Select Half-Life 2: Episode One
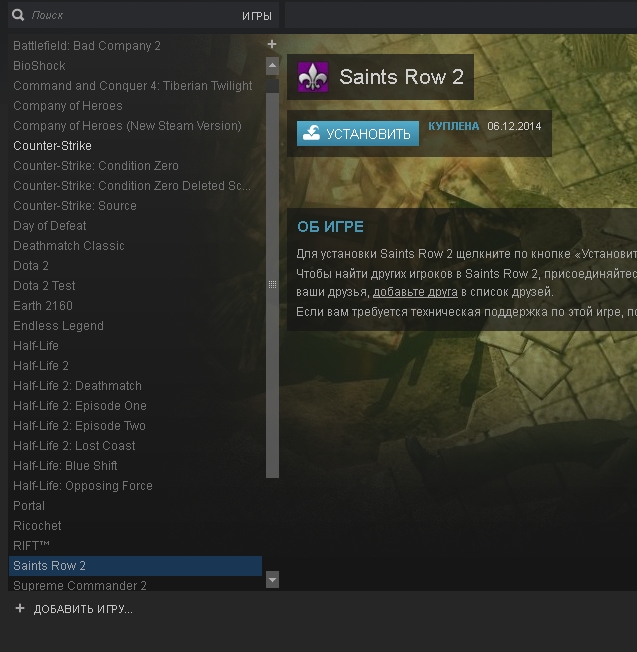The image size is (637, 652). coord(135,405)
